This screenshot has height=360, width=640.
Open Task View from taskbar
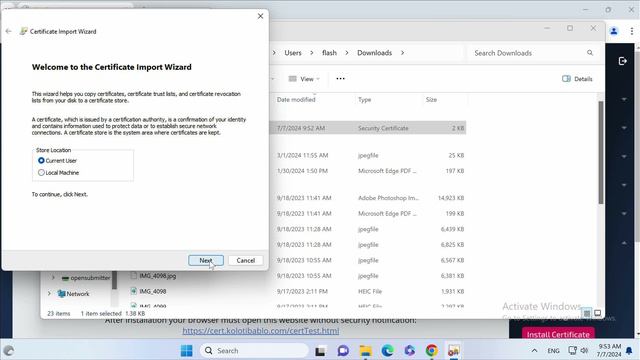coord(320,351)
